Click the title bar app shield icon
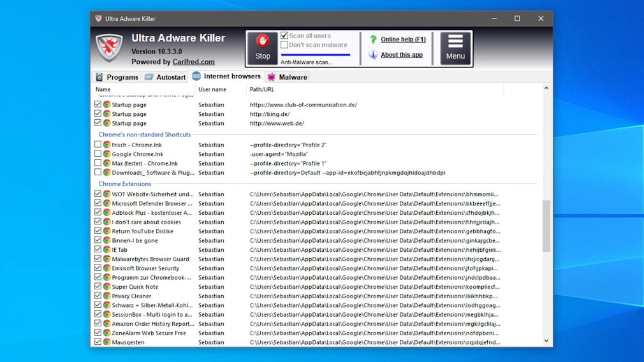The image size is (644, 362). (x=98, y=18)
